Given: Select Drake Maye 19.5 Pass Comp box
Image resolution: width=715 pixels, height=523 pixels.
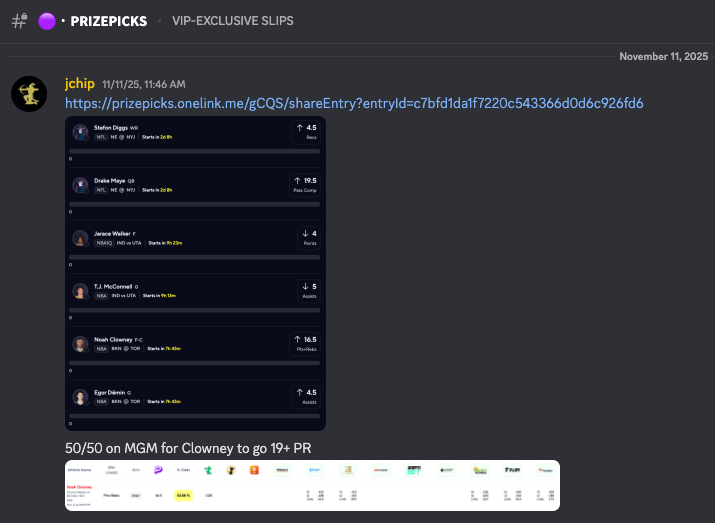Looking at the screenshot, I should (306, 185).
